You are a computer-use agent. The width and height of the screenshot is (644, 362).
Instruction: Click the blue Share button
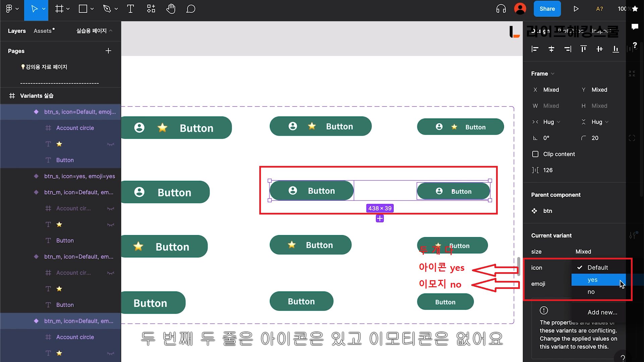547,9
